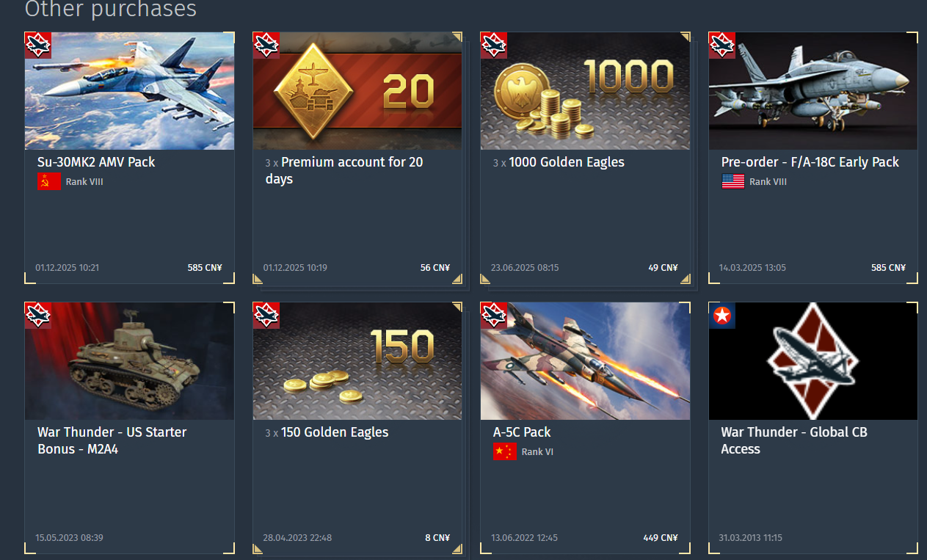927x560 pixels.
Task: Open Pre-order - F/A-18C Early Pack title
Action: pos(810,162)
